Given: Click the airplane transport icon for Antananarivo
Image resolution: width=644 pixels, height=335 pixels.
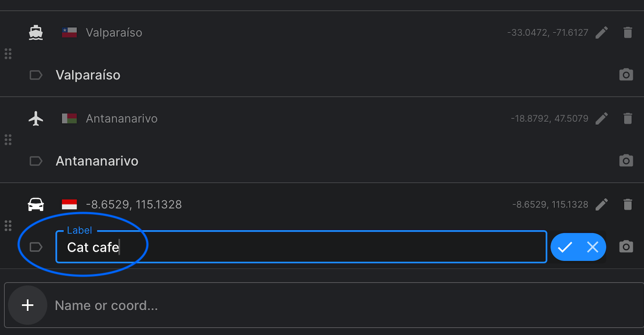Looking at the screenshot, I should (36, 119).
